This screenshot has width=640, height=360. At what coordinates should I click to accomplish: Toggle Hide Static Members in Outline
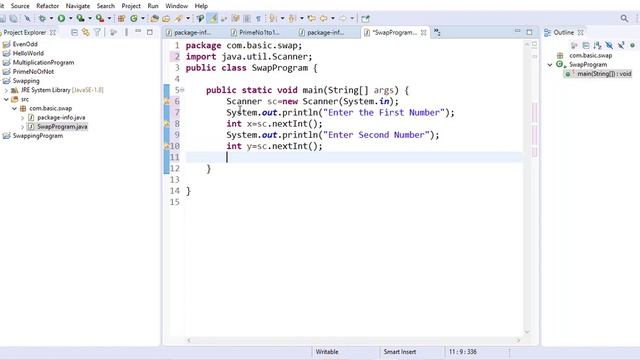click(x=620, y=45)
